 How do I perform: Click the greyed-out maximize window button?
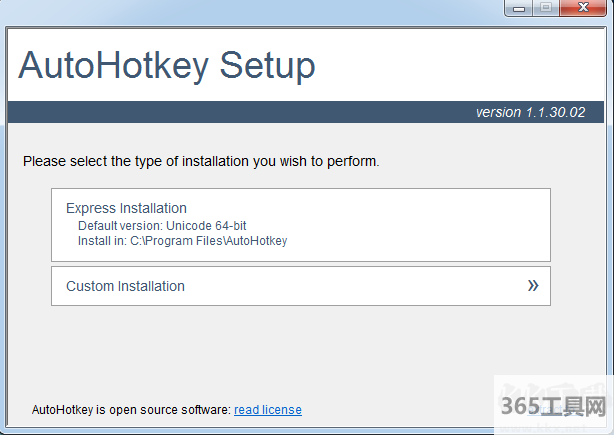click(546, 8)
